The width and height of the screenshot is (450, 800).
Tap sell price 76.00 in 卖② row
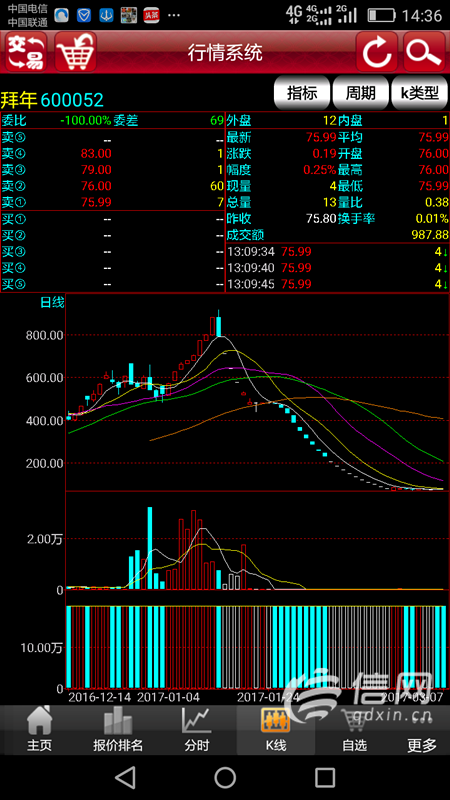pos(96,186)
